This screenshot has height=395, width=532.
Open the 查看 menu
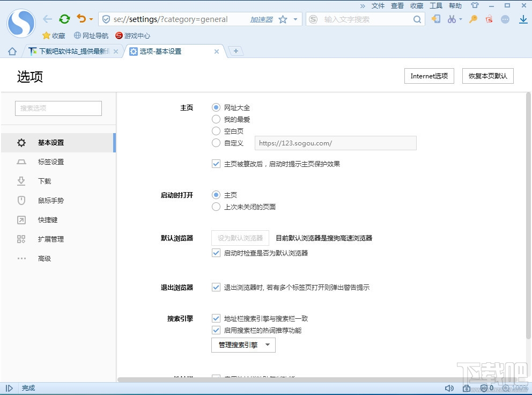point(397,6)
